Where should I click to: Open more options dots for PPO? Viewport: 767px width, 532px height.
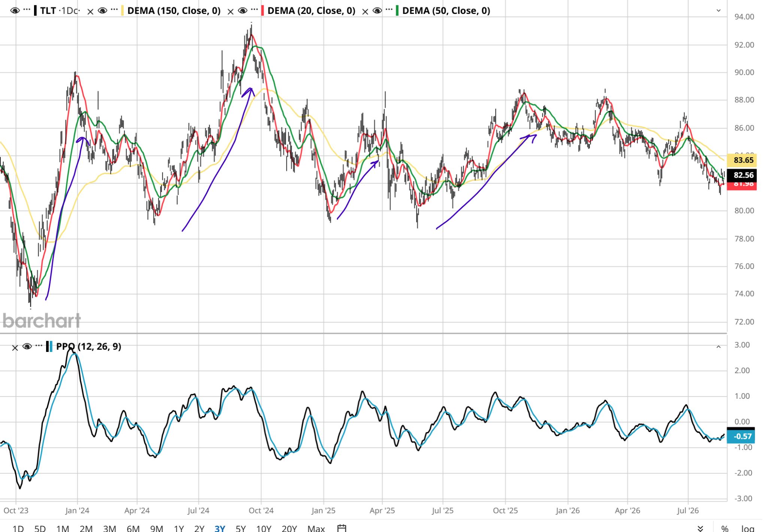point(39,346)
